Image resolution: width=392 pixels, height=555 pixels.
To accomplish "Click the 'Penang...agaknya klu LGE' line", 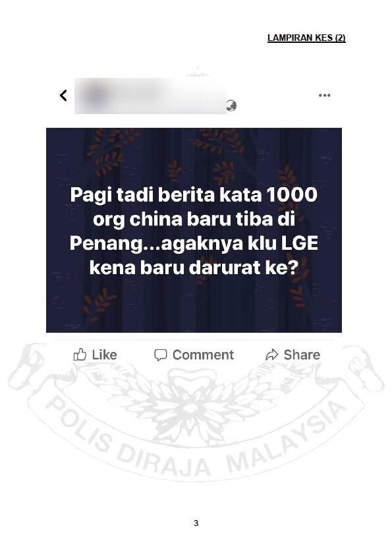I will click(x=194, y=245).
